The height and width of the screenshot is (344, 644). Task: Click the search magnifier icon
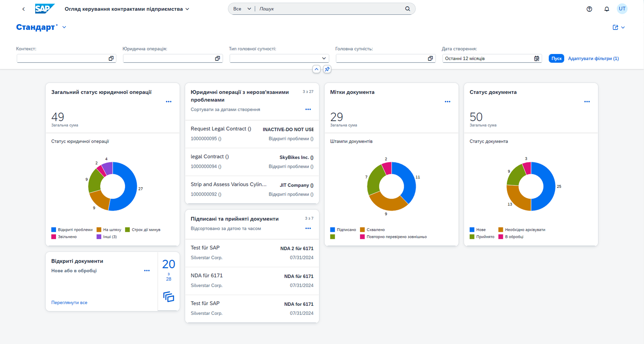coord(408,9)
